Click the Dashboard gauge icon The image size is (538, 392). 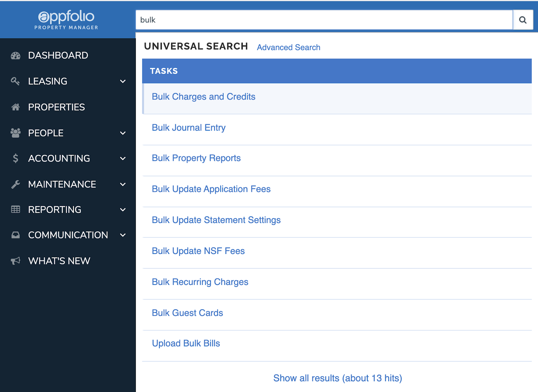pos(15,55)
